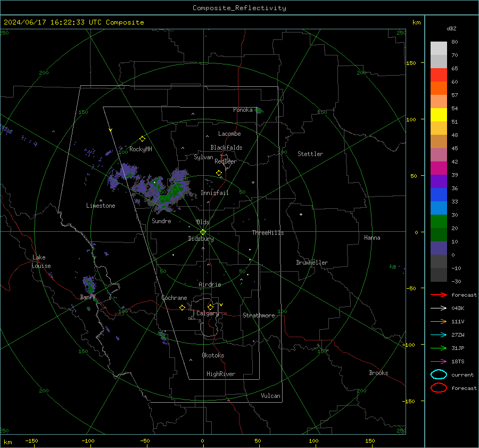The height and width of the screenshot is (448, 479).
Task: Click the yellow V marker right of Calgary's diamond
Action: click(221, 305)
